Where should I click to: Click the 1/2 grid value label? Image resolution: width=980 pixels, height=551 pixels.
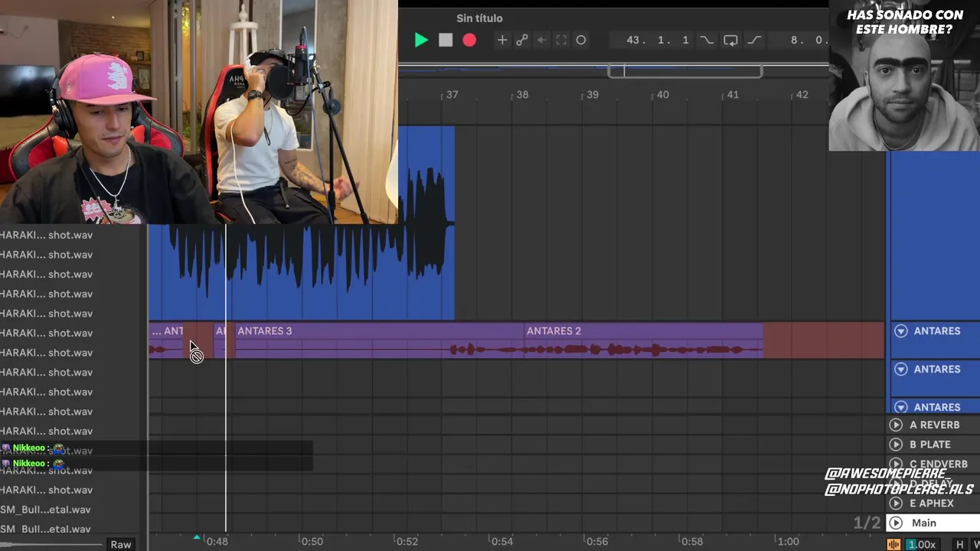[x=867, y=523]
